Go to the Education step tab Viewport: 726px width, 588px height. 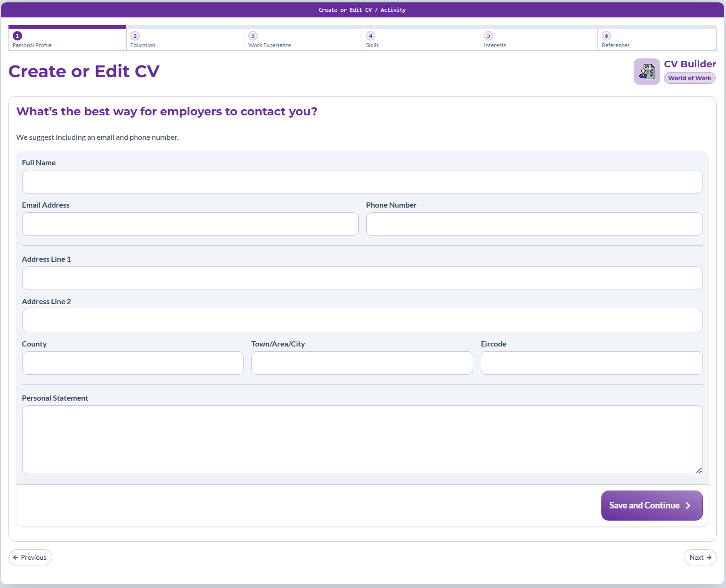click(185, 40)
